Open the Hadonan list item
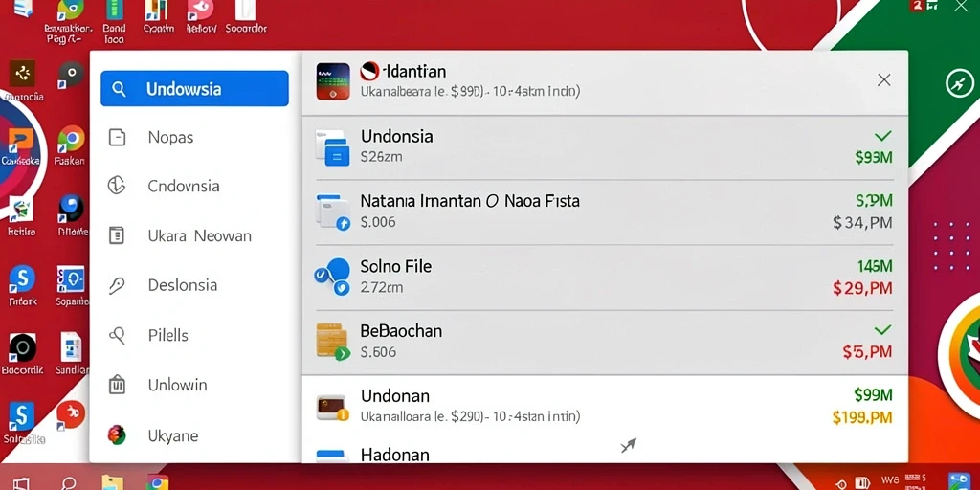Image resolution: width=980 pixels, height=490 pixels. [605, 453]
